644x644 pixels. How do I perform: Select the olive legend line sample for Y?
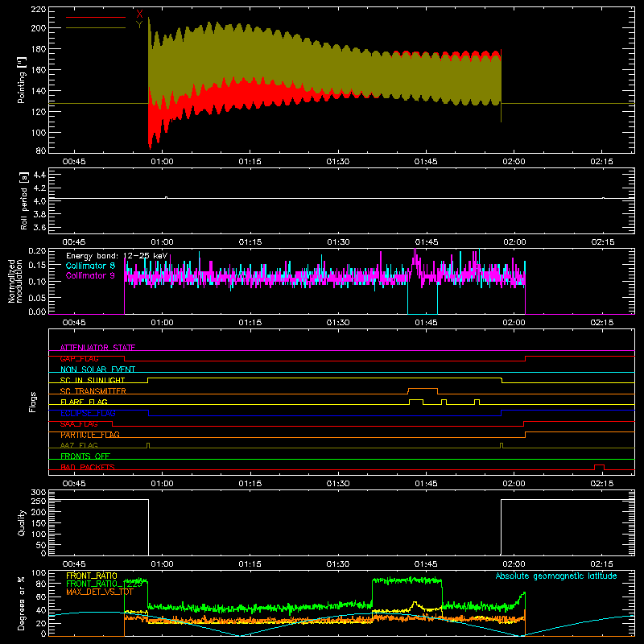(96, 28)
